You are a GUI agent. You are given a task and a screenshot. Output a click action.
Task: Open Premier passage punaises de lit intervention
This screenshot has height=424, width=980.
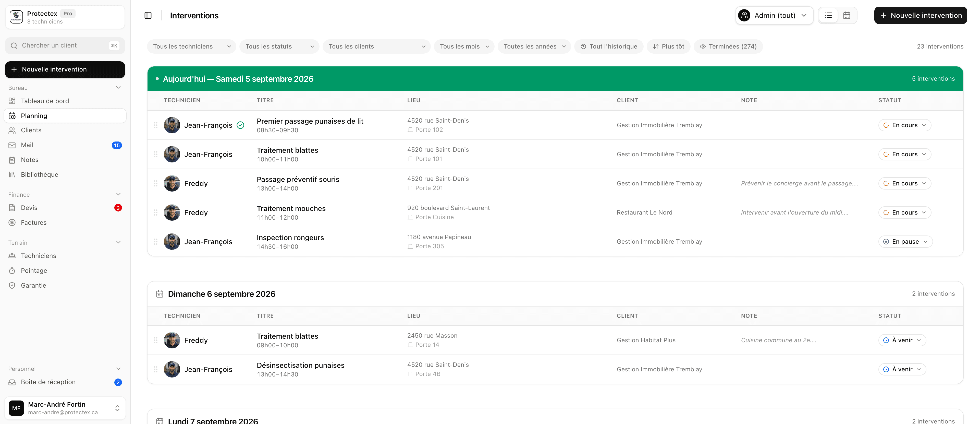[x=310, y=121]
